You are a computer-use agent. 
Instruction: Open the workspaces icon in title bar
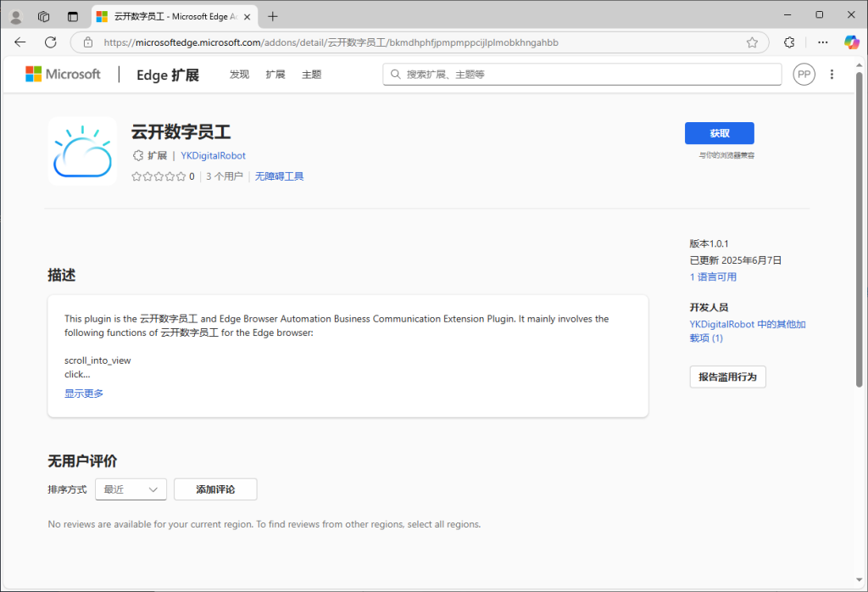tap(44, 17)
